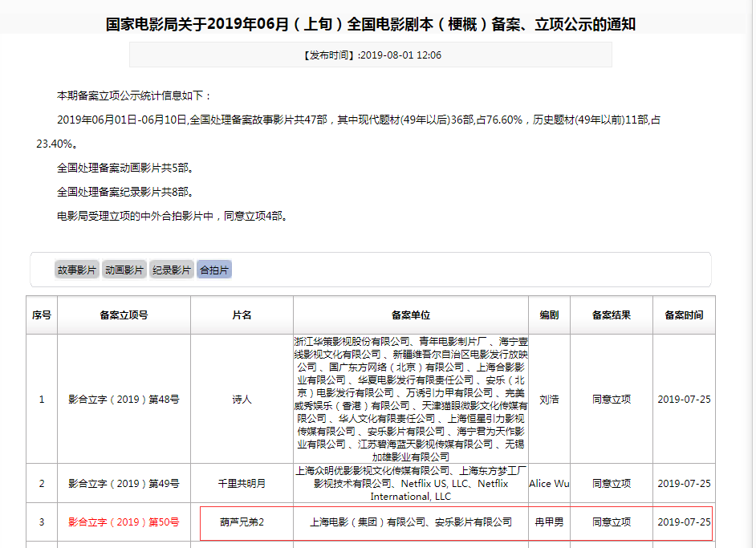Click the film title 诗人
This screenshot has width=756, height=548.
coord(242,399)
